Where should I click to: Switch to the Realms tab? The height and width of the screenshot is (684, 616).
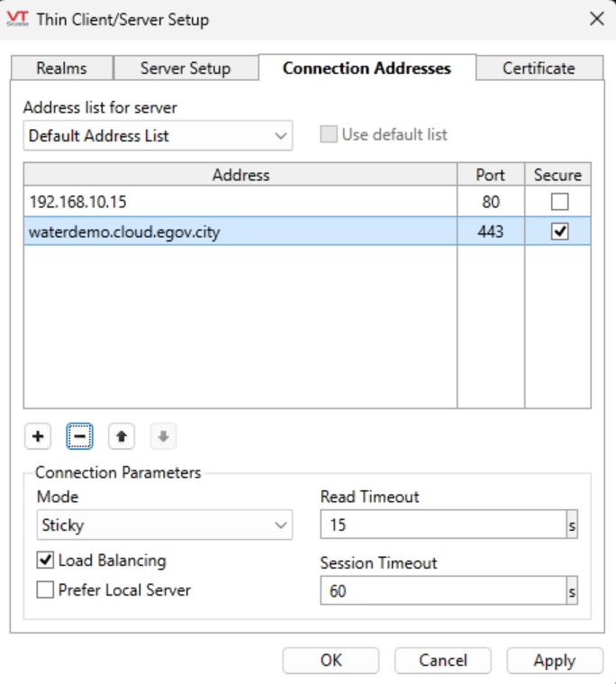62,68
